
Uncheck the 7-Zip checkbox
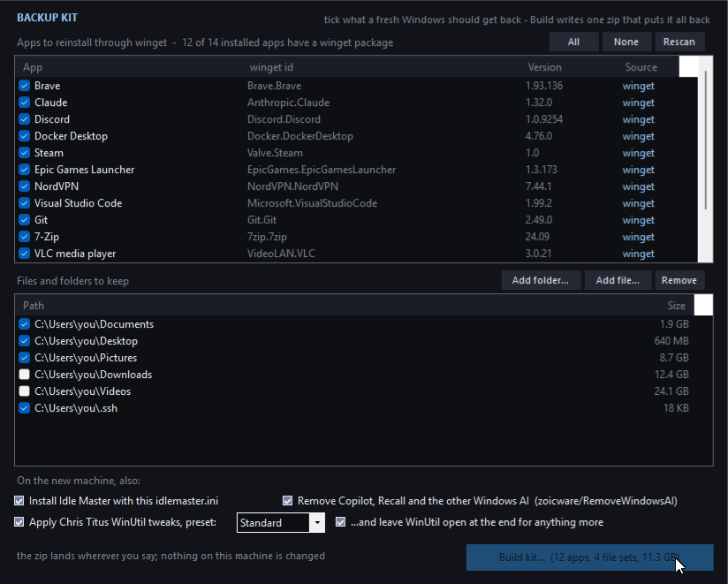click(x=24, y=236)
